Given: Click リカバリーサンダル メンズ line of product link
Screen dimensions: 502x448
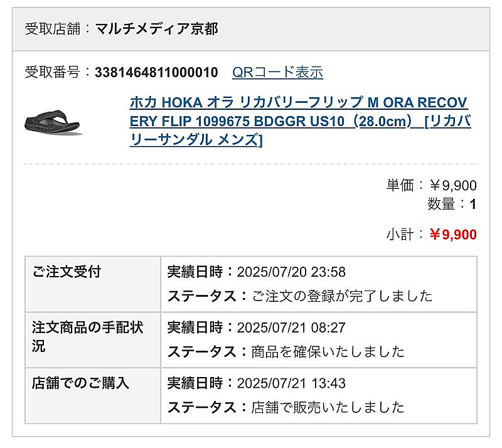Looking at the screenshot, I should click(196, 140).
